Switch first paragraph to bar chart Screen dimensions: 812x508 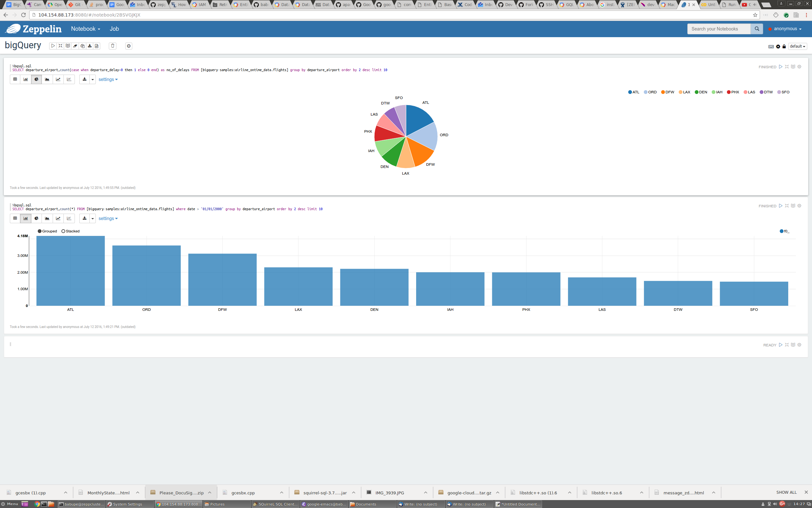(x=26, y=79)
